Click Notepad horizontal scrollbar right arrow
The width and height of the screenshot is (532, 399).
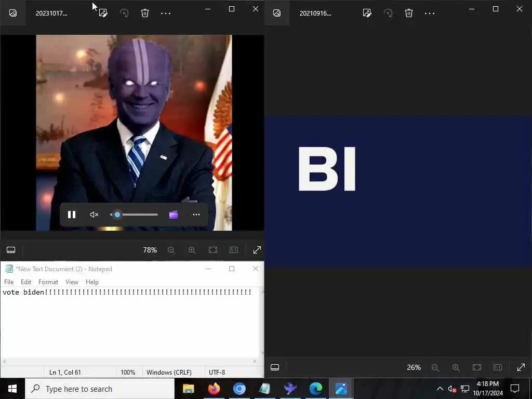(255, 362)
